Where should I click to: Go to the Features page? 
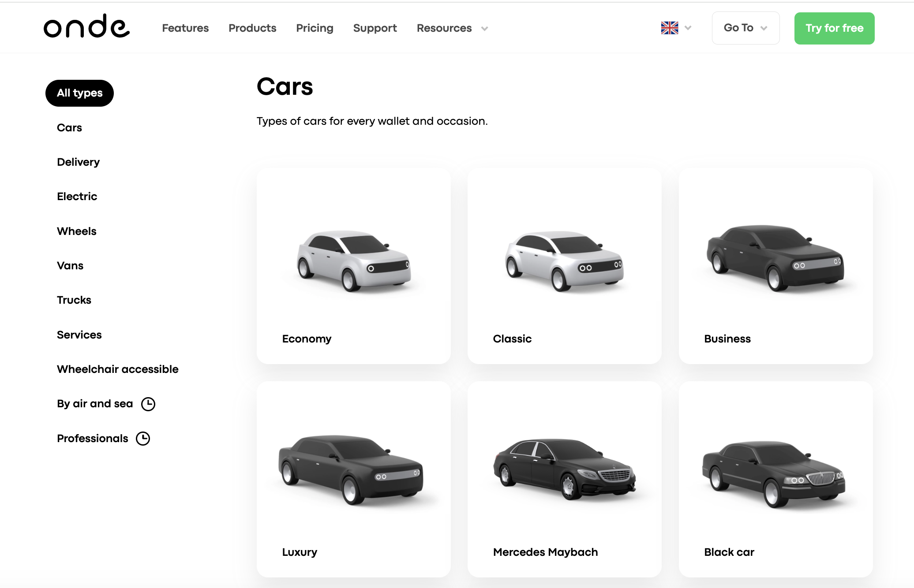click(x=185, y=28)
